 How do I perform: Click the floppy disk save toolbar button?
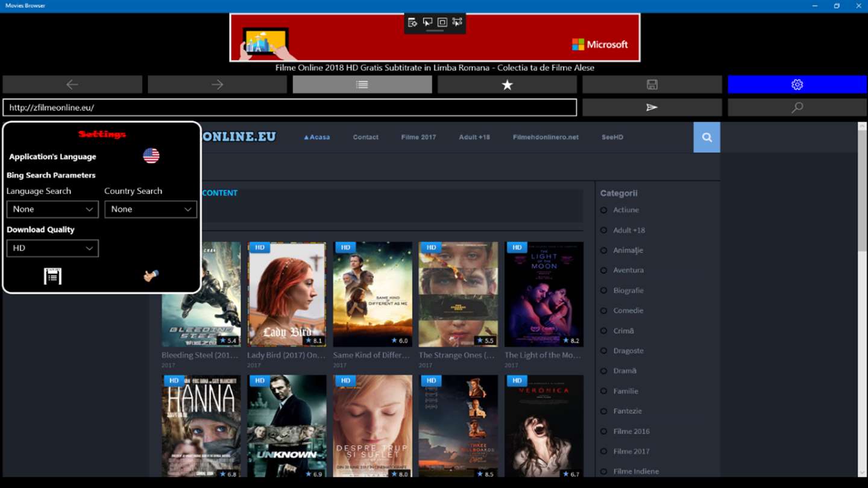(652, 84)
